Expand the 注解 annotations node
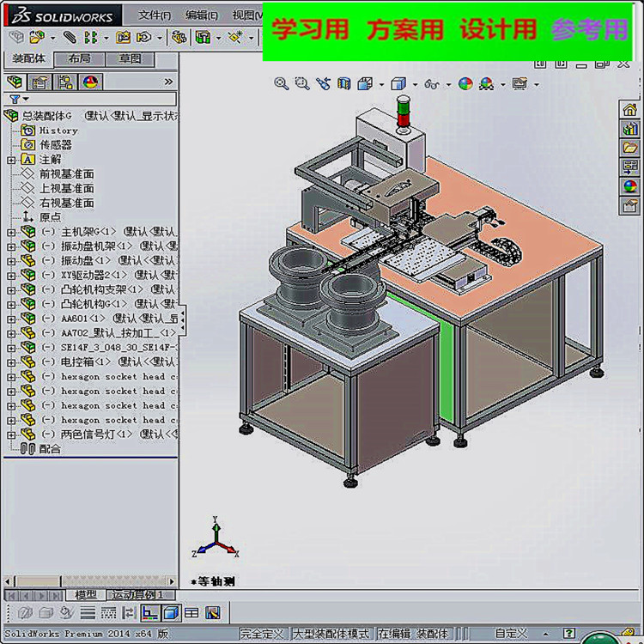This screenshot has height=644, width=644. [11, 161]
